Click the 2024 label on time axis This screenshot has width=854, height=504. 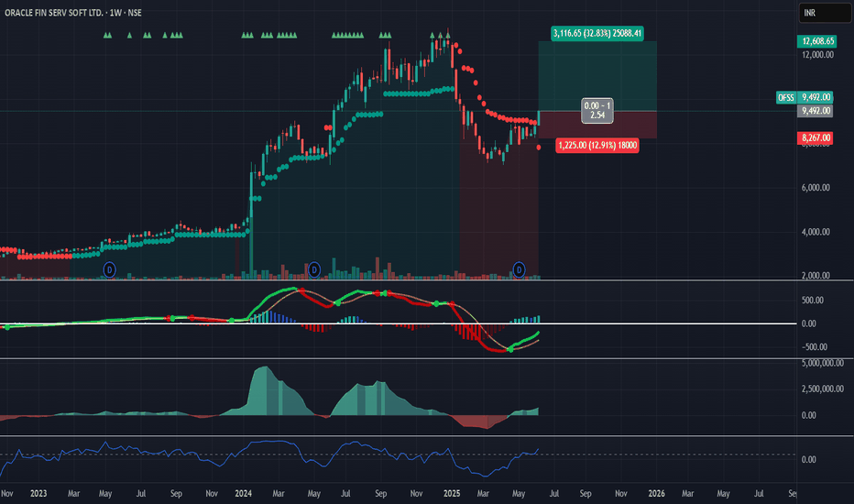(x=243, y=493)
